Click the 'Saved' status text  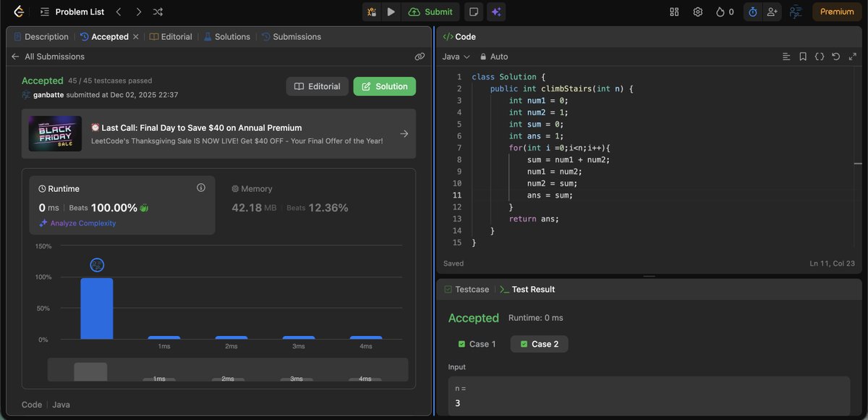click(x=454, y=264)
